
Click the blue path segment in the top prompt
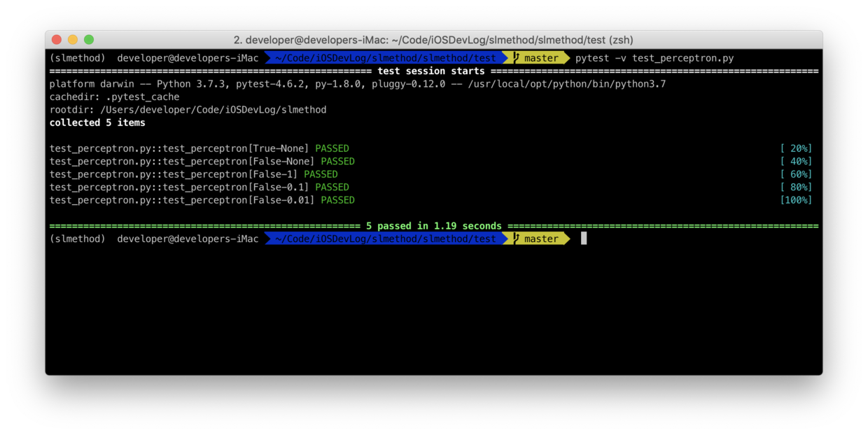[x=386, y=58]
